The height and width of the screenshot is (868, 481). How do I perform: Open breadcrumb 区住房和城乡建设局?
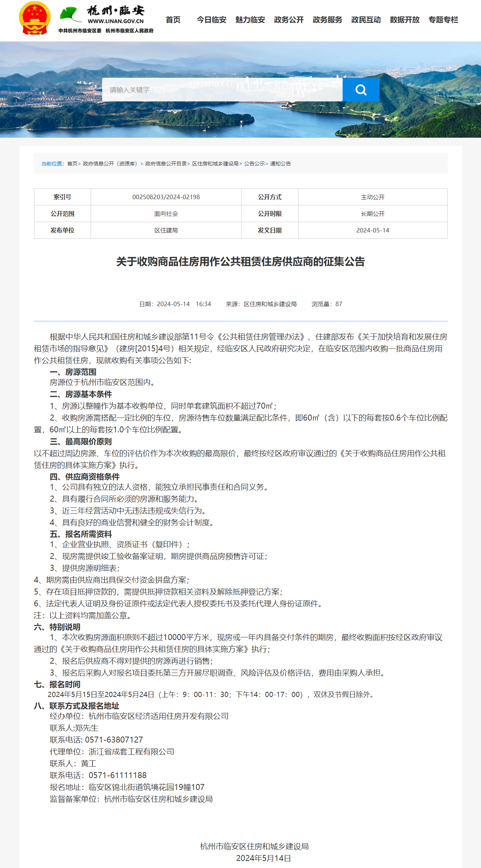coord(215,164)
